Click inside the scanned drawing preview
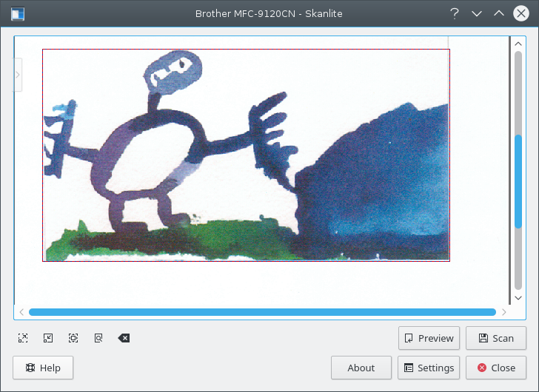The image size is (539, 392). pos(246,155)
